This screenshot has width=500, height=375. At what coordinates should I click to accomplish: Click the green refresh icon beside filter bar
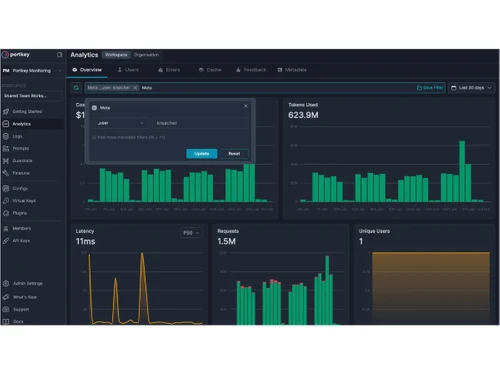pyautogui.click(x=76, y=88)
